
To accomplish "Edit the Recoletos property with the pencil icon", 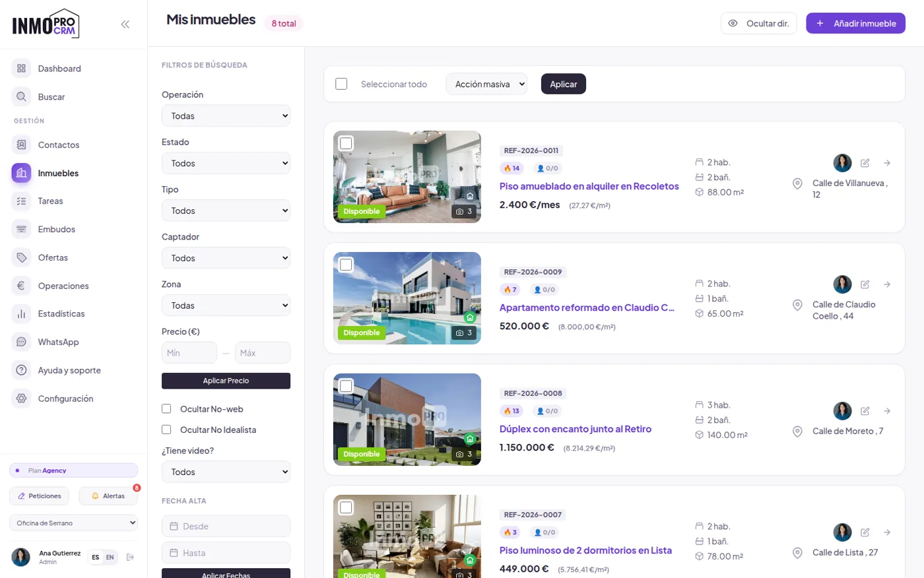I will click(x=865, y=163).
